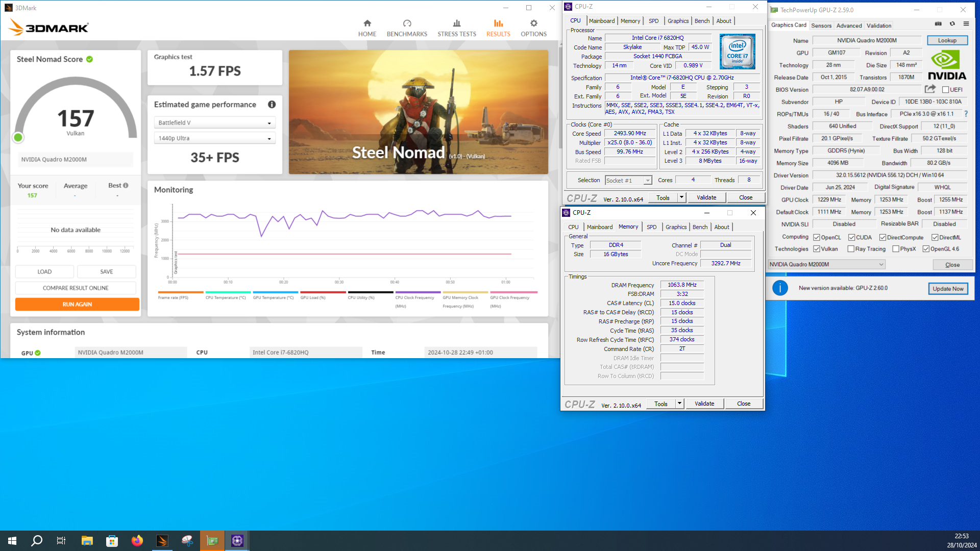980x551 pixels.
Task: Click the orange Frame rate (FPS) legend bar
Action: (x=181, y=292)
